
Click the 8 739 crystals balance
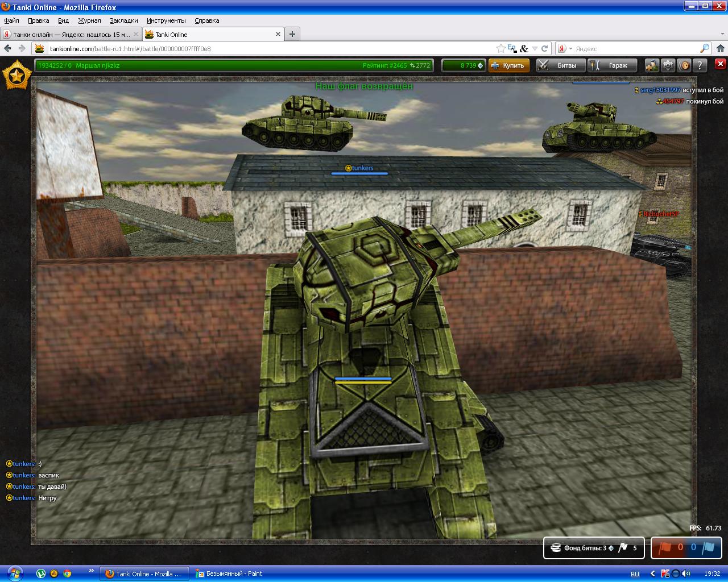(464, 65)
